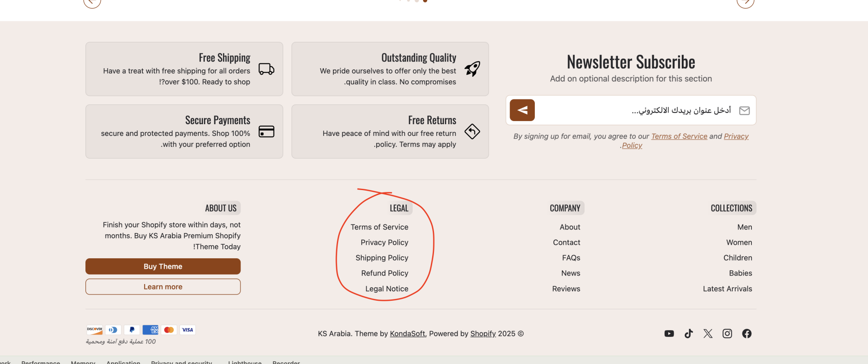Open the FAQs link
The height and width of the screenshot is (364, 868).
pyautogui.click(x=571, y=258)
